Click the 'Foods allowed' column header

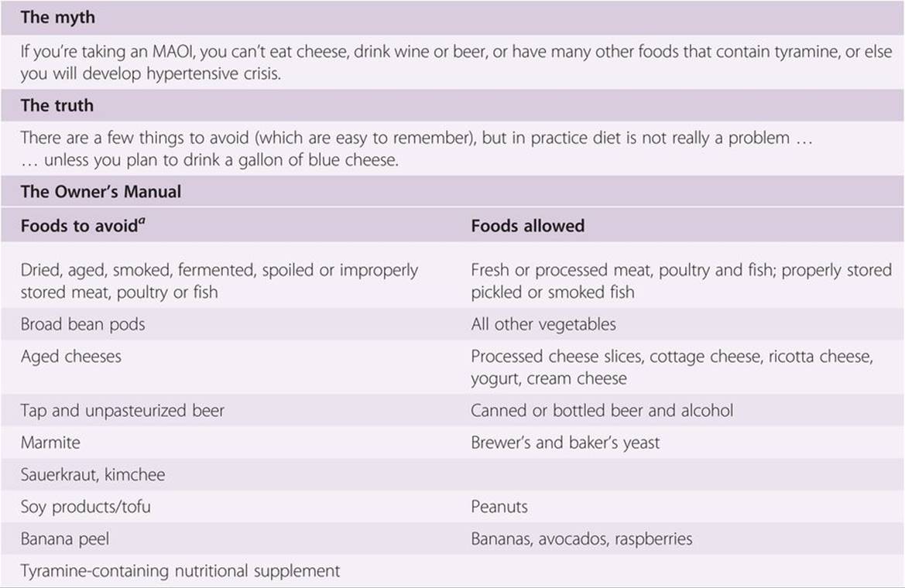(x=527, y=227)
